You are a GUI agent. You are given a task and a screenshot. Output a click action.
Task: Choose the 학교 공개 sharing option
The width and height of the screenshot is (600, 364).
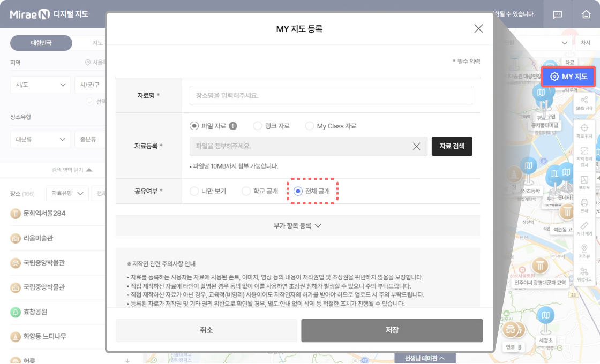[x=246, y=191]
